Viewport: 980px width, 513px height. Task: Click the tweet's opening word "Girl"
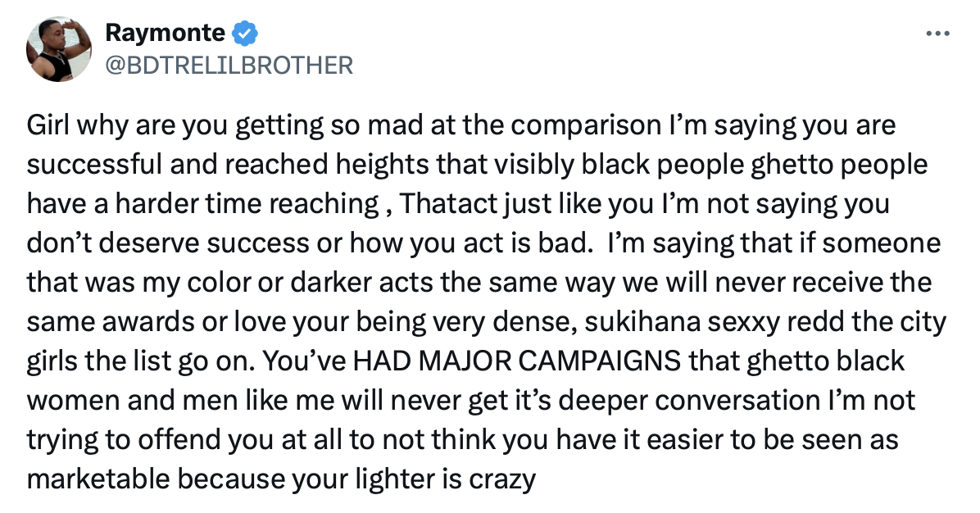48,128
